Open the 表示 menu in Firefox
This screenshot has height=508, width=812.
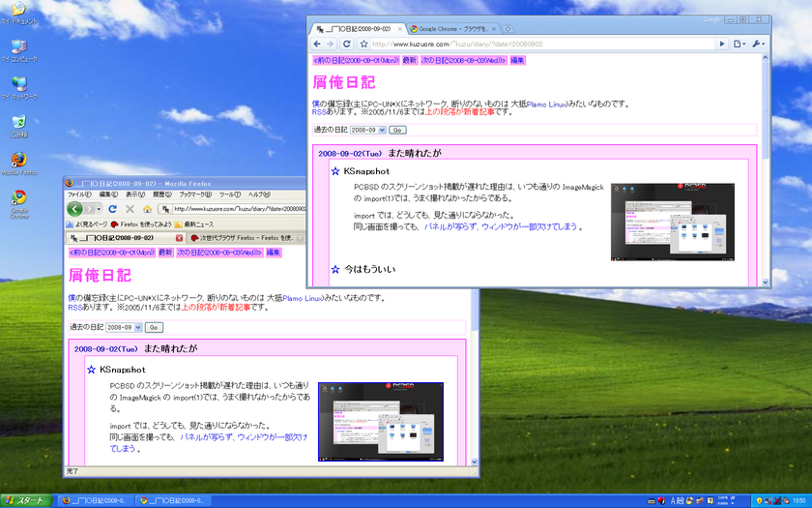tap(135, 194)
